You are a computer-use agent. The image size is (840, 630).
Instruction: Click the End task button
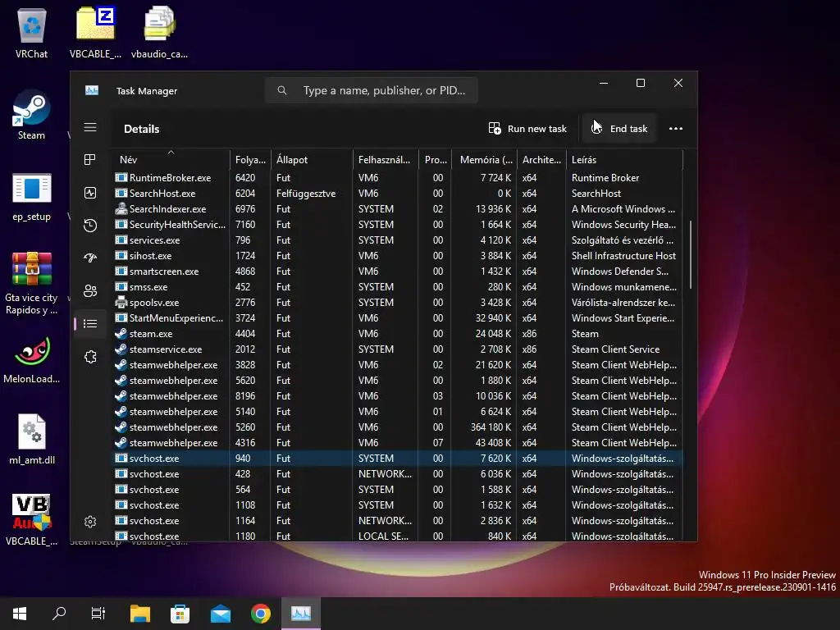[x=619, y=129]
